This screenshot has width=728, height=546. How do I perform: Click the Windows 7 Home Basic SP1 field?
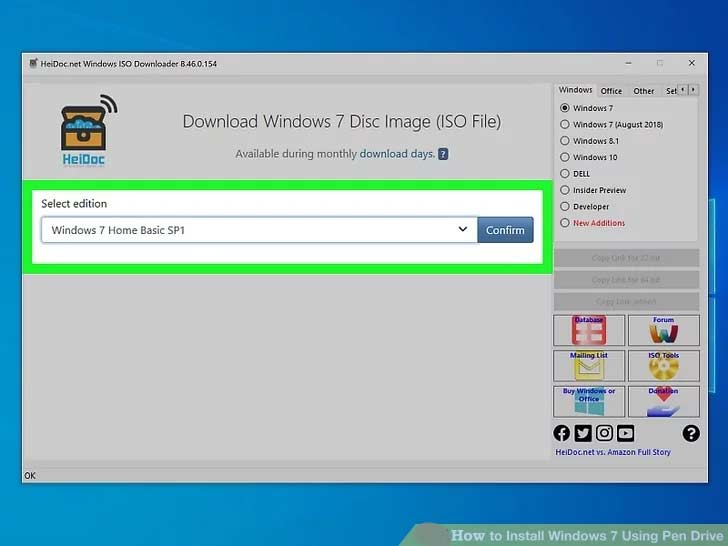(259, 230)
